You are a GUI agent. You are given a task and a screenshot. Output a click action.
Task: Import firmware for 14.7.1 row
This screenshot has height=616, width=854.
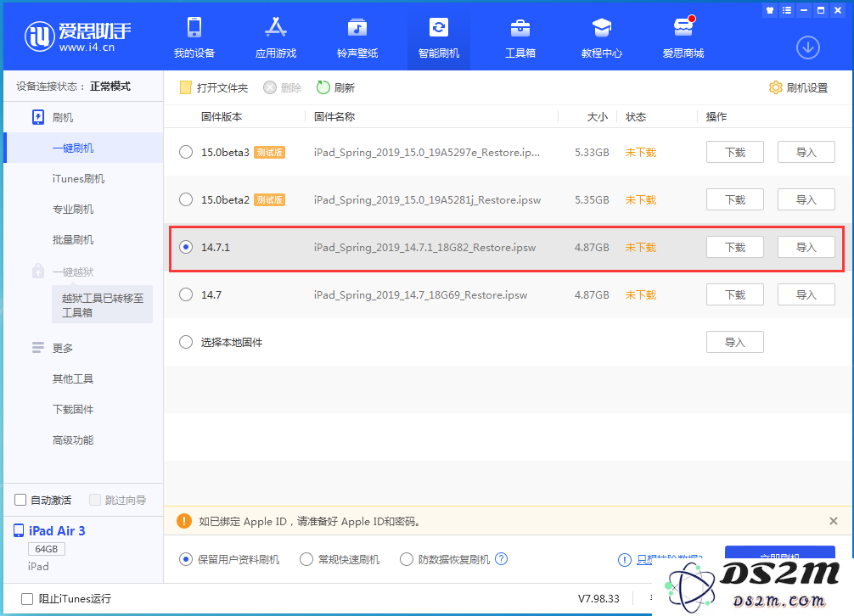[x=806, y=247]
